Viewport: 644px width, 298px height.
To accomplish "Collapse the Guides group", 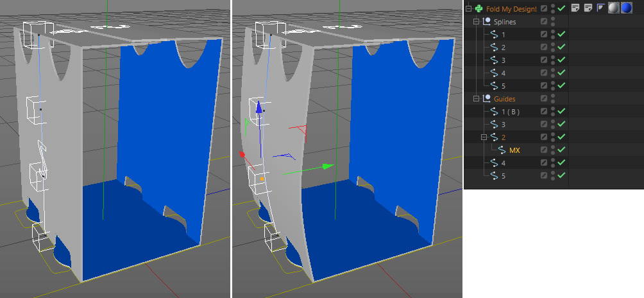I will (x=476, y=99).
